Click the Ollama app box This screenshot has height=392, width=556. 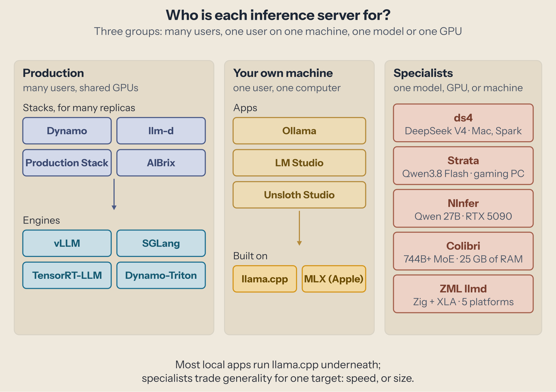tap(299, 131)
